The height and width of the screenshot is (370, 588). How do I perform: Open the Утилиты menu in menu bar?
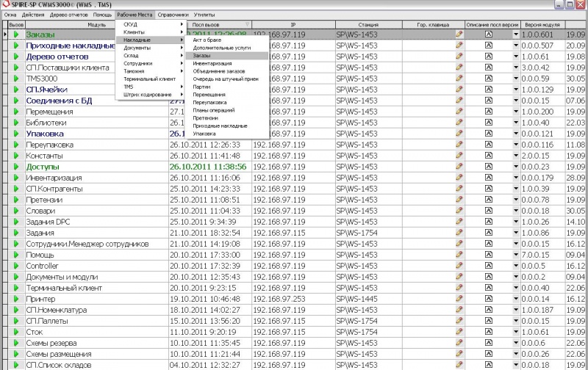[x=205, y=15]
